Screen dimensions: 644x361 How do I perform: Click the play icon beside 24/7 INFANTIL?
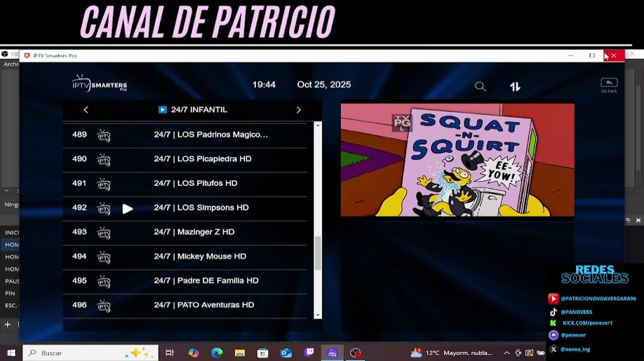click(163, 110)
